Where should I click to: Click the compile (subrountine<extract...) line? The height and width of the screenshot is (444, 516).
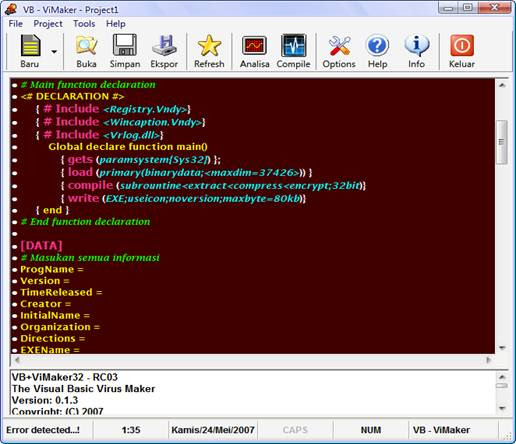coord(213,186)
